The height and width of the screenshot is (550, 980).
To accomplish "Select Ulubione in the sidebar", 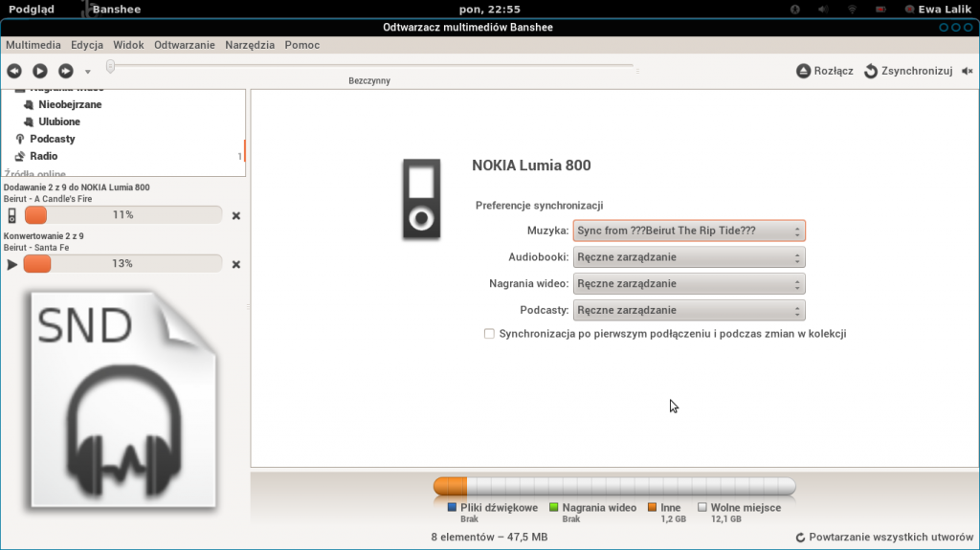I will (59, 121).
